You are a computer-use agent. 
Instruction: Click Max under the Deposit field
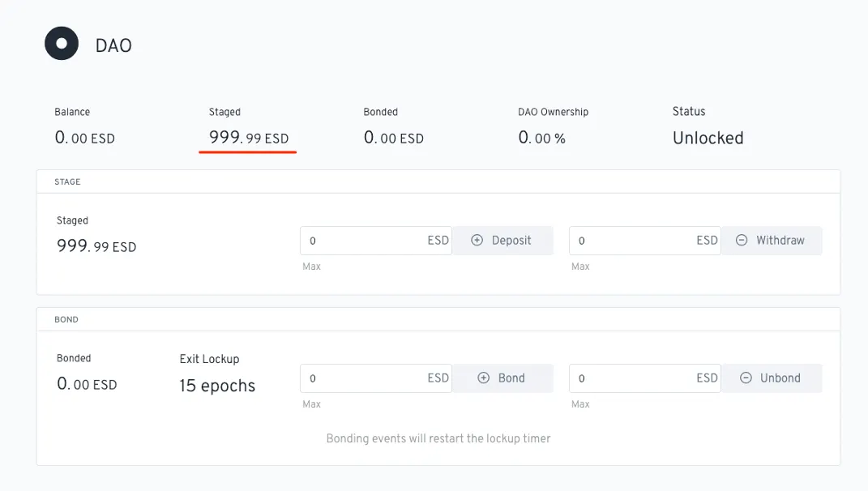(312, 267)
